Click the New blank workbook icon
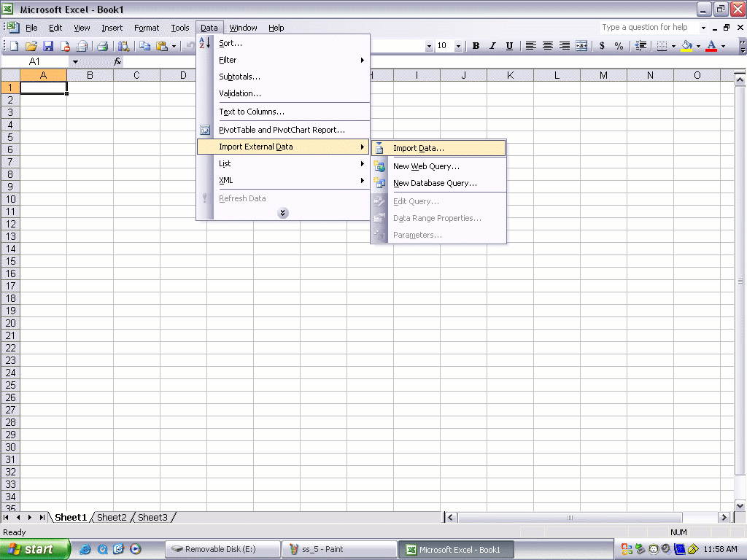 click(14, 46)
